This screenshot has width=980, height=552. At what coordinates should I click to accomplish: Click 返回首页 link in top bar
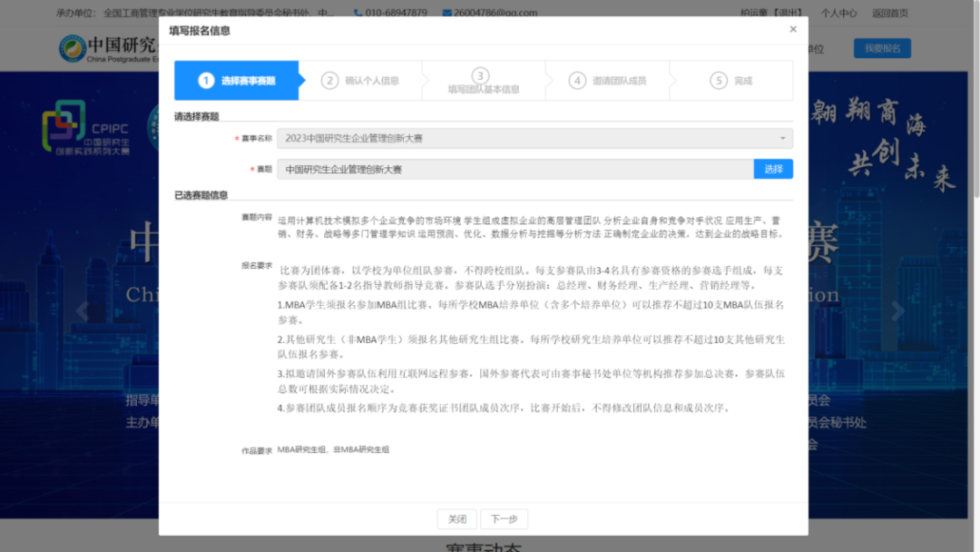(x=889, y=13)
